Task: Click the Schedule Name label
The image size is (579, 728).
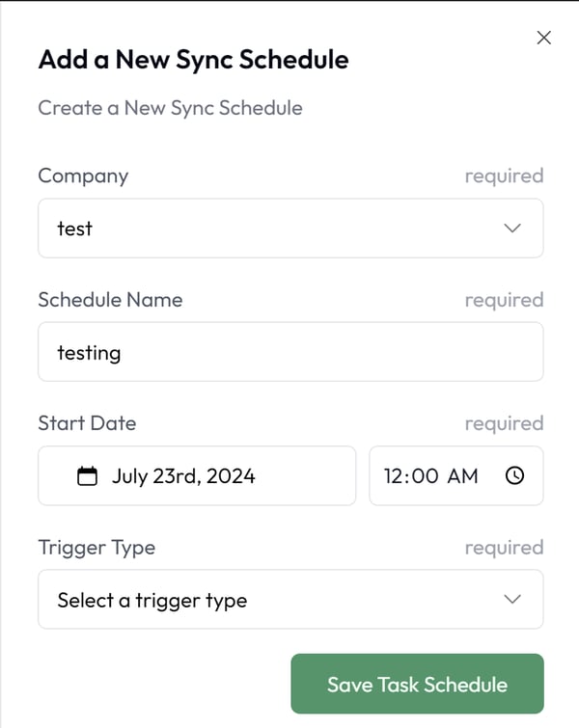Action: (x=110, y=300)
